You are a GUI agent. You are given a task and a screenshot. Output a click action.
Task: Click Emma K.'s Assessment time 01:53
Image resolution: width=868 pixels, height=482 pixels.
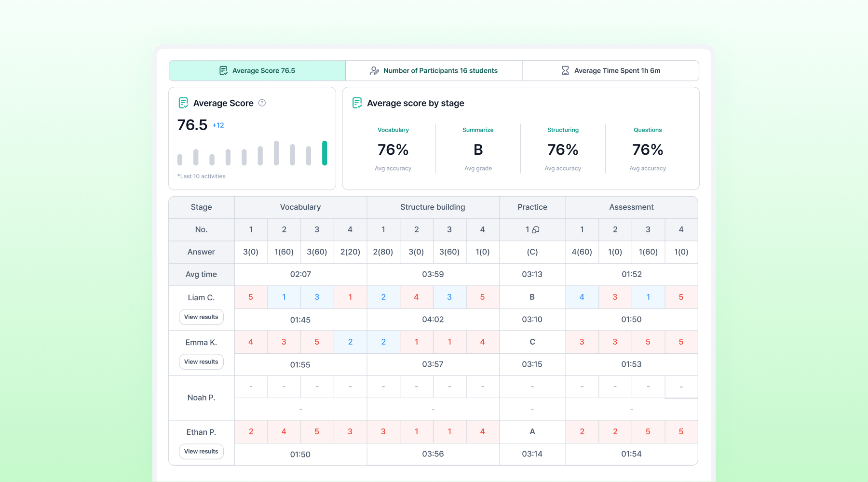632,364
